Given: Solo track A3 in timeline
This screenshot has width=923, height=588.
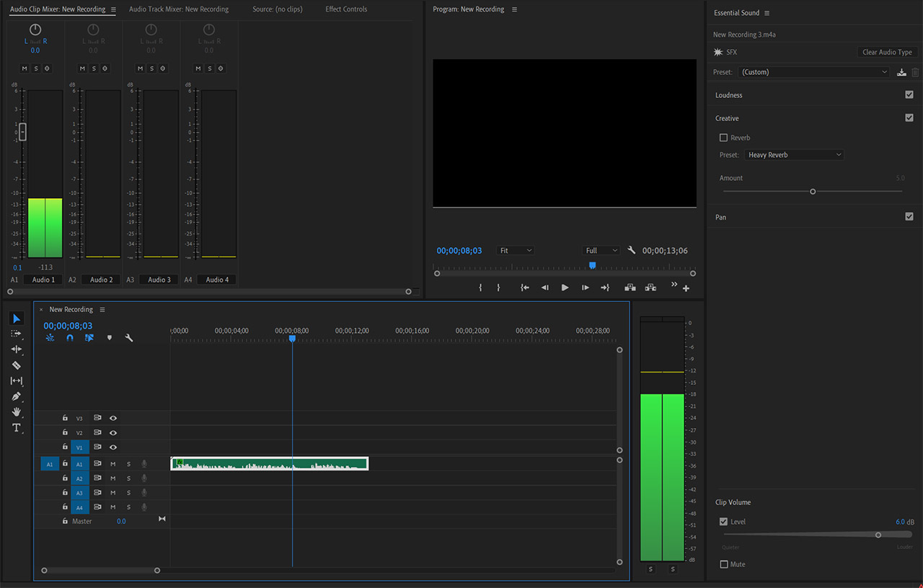Looking at the screenshot, I should (x=129, y=493).
